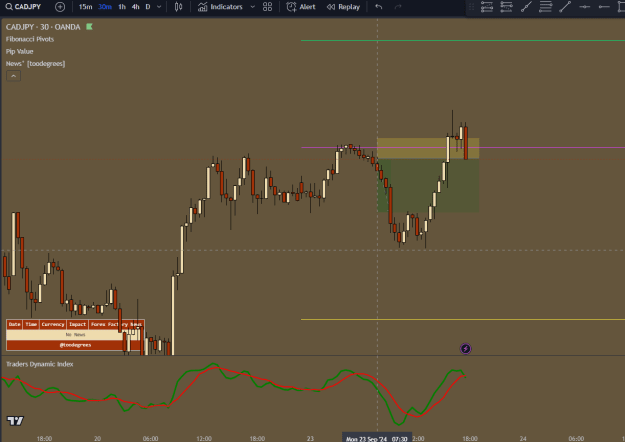Switch to the 15m timeframe
Screen dimensions: 625x442
coord(85,7)
